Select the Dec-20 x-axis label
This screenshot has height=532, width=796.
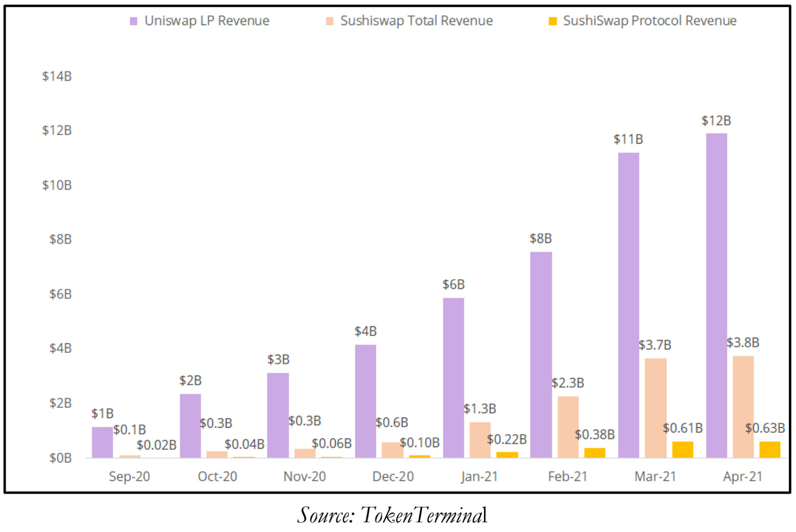[393, 477]
